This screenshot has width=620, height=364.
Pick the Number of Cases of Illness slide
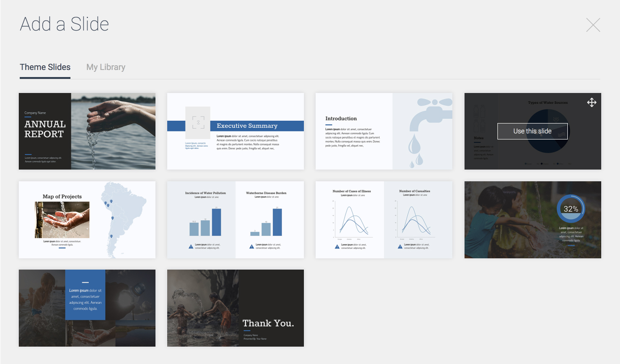click(x=384, y=220)
